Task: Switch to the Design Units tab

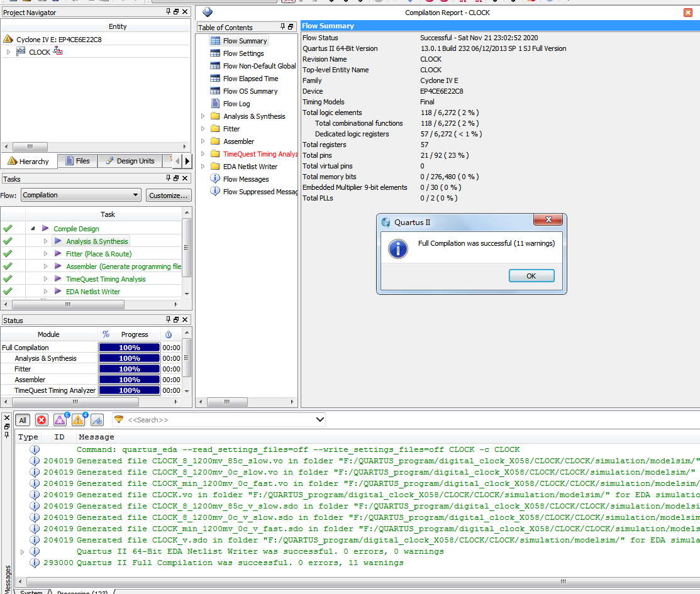Action: 129,161
